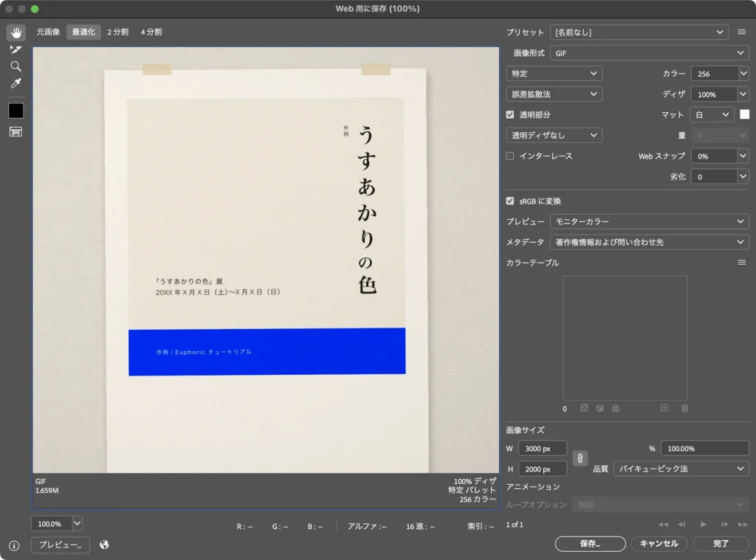Open the 画像形式 GIF dropdown

(x=650, y=53)
